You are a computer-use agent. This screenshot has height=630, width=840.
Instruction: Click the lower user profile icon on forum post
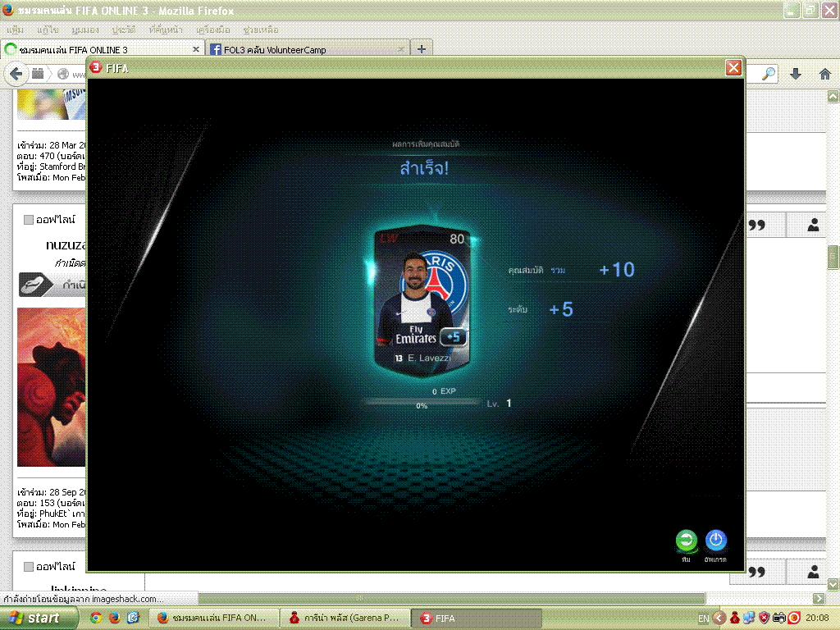coord(813,572)
